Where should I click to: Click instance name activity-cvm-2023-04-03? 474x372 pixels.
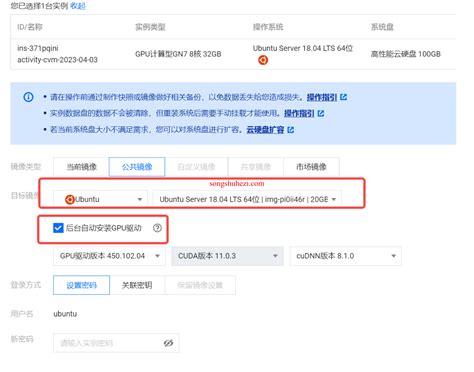[x=57, y=60]
